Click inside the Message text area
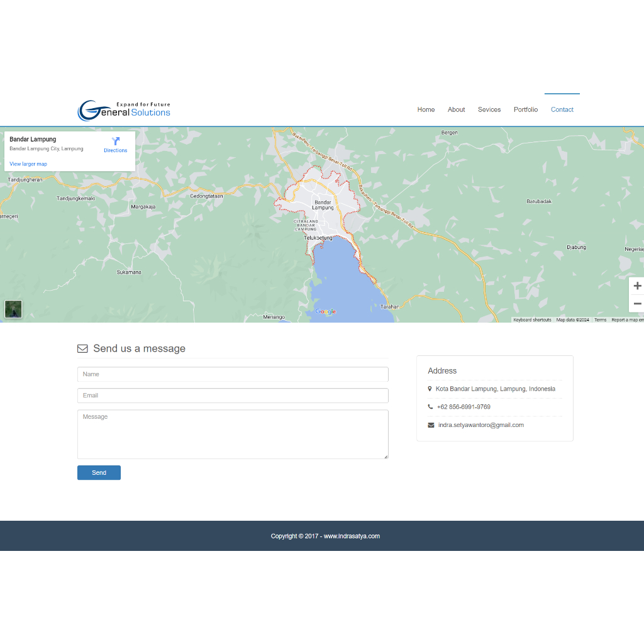The height and width of the screenshot is (644, 644). pos(233,434)
